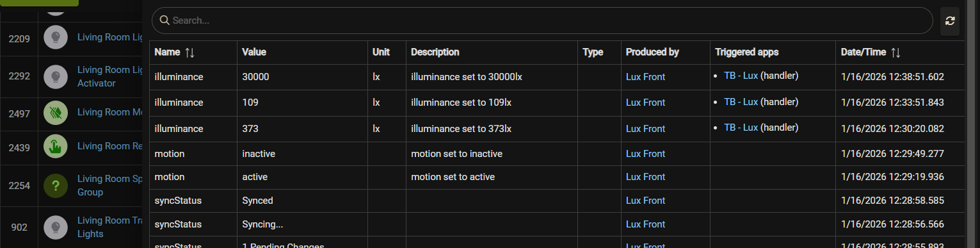
Task: Sort by Name column arrows
Action: tap(189, 53)
